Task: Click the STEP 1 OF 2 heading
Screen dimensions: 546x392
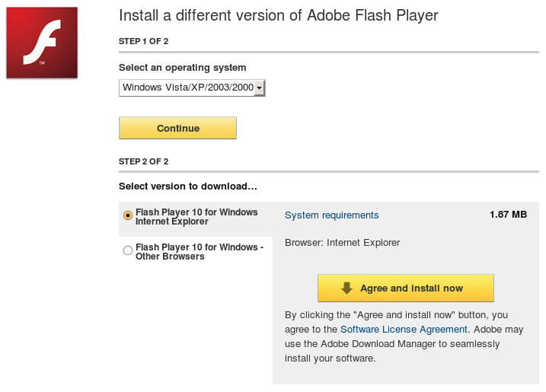Action: (x=143, y=41)
